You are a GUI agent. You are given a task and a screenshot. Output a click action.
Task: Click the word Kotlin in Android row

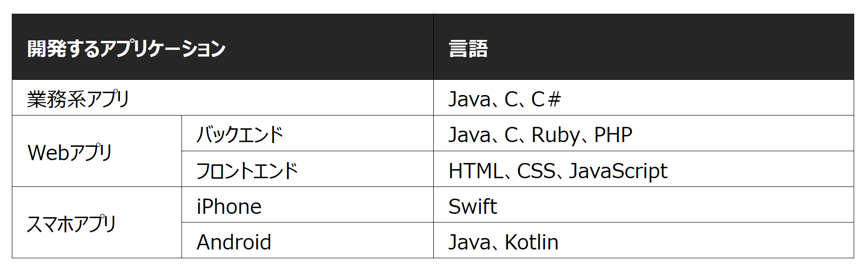[x=531, y=242]
